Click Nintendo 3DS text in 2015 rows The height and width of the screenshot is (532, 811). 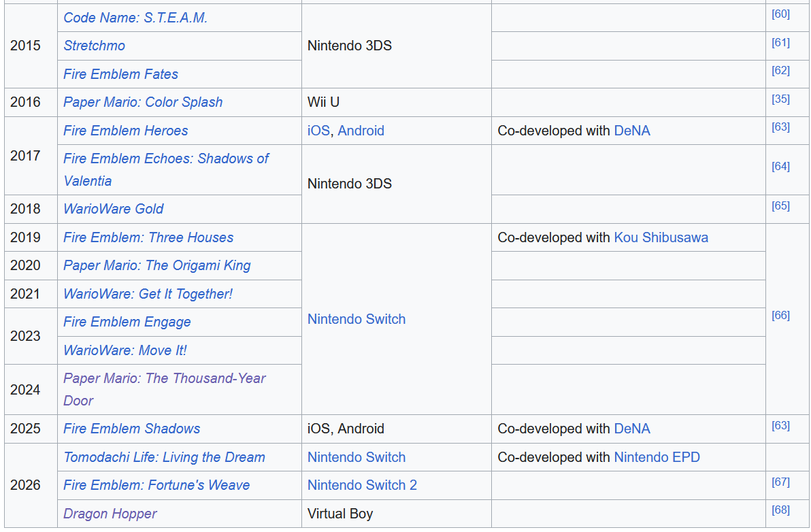pos(350,46)
